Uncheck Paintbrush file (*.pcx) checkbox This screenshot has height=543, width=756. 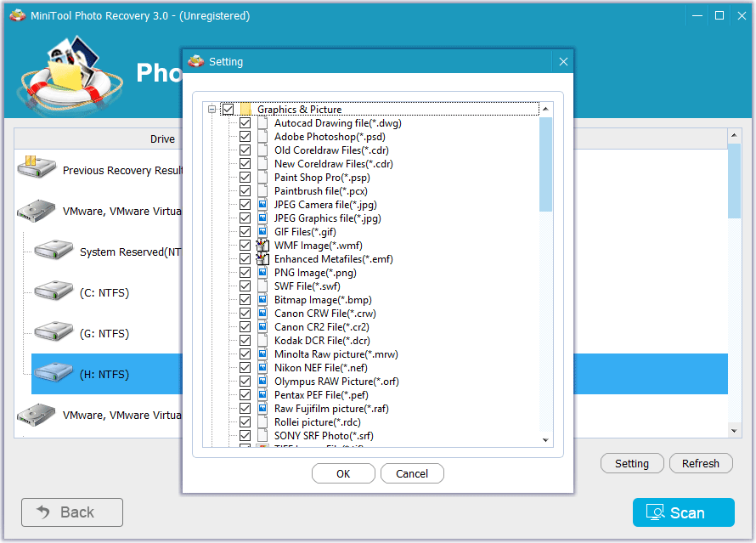point(245,191)
